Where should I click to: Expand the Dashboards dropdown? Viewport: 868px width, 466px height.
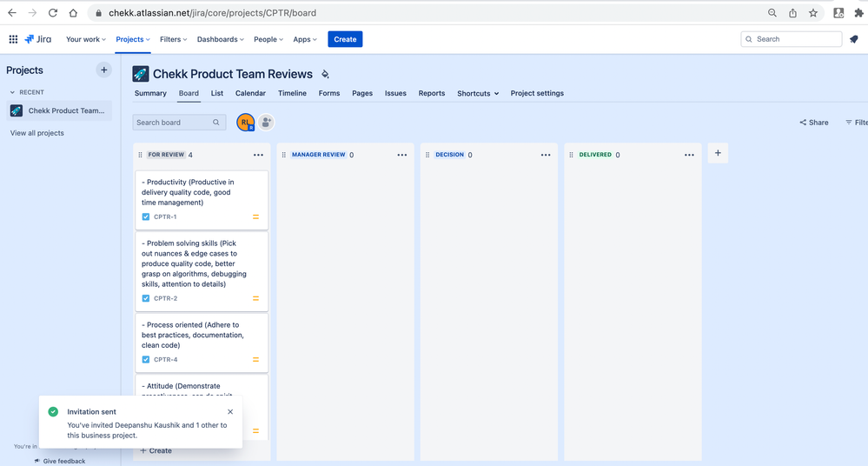pyautogui.click(x=221, y=39)
